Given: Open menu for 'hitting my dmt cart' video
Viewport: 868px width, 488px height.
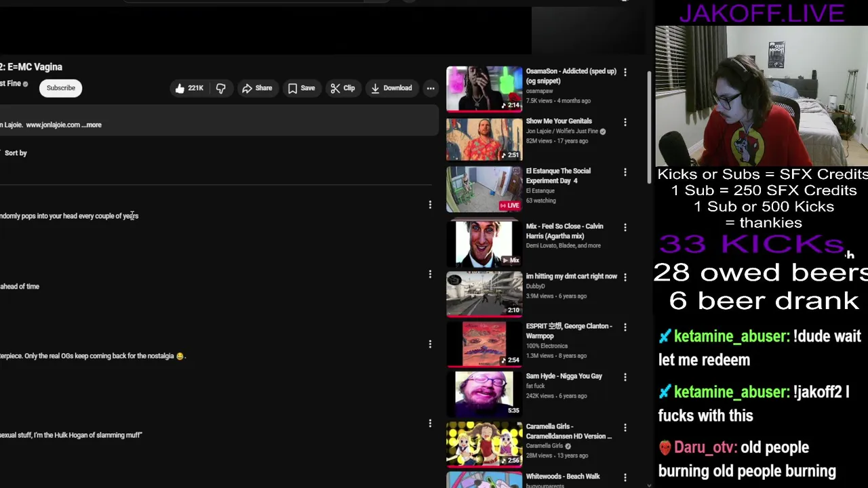Looking at the screenshot, I should point(625,277).
